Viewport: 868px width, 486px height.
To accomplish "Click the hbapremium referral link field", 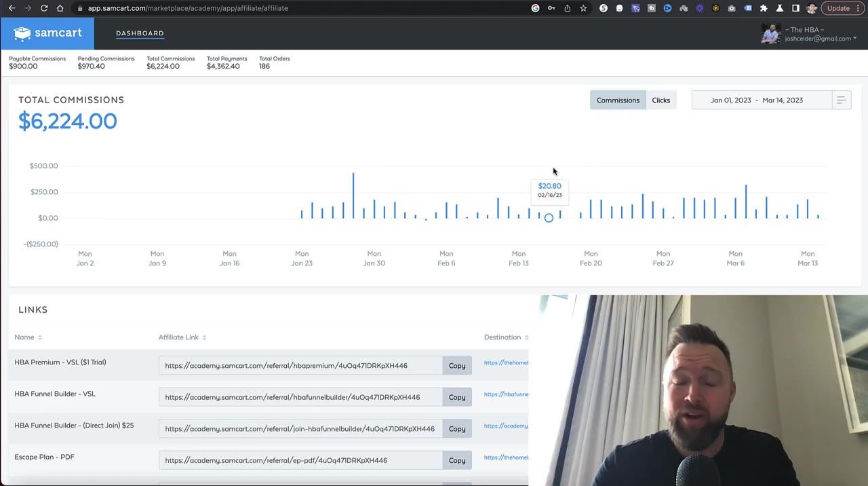I will click(x=301, y=365).
